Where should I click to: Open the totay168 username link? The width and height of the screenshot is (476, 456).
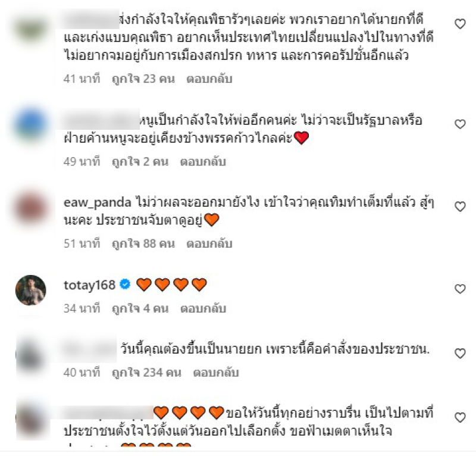[89, 285]
